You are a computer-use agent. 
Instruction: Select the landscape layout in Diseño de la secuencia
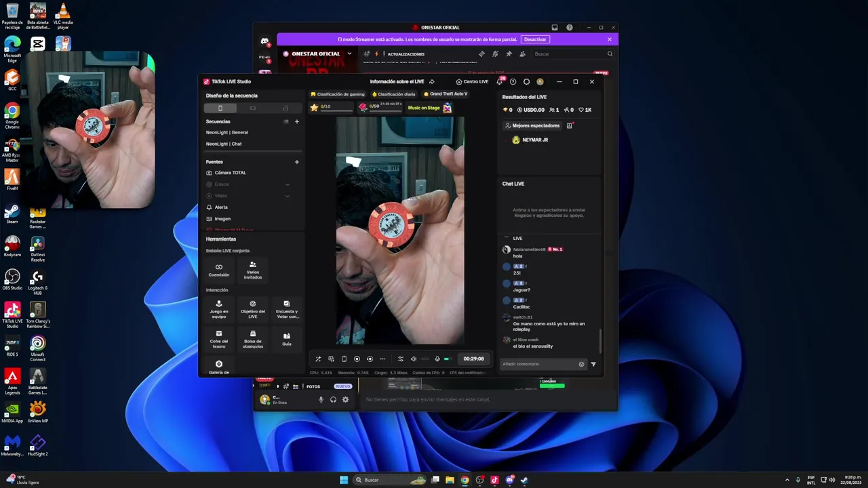253,108
